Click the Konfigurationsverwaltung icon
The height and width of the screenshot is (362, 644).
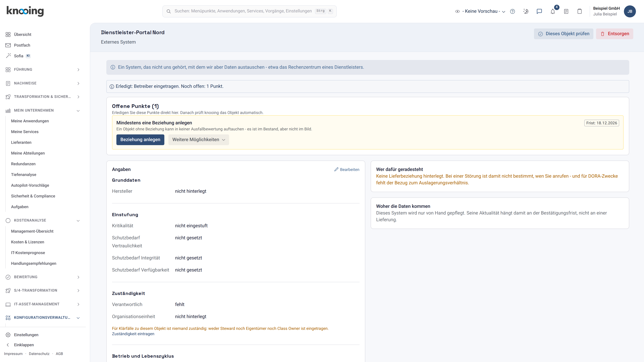(x=8, y=318)
